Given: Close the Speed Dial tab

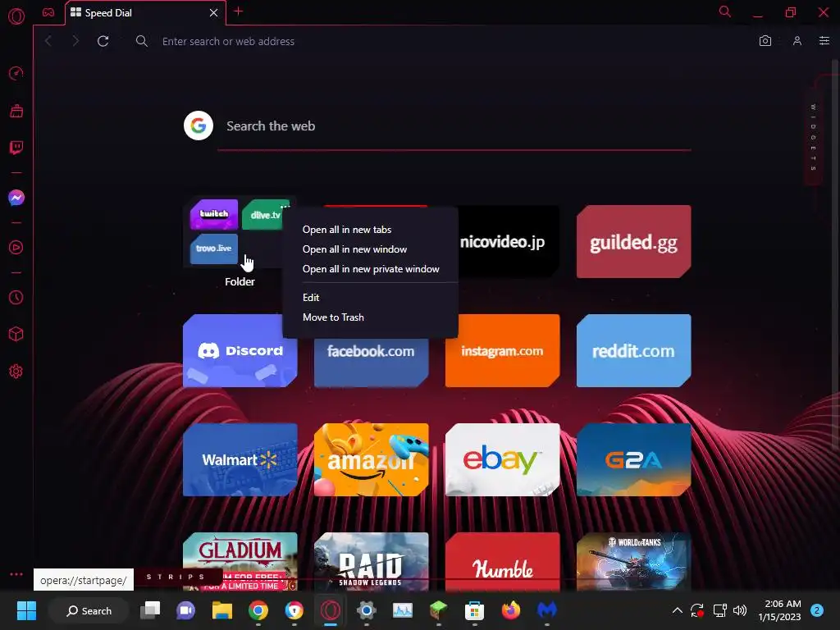Looking at the screenshot, I should tap(214, 12).
